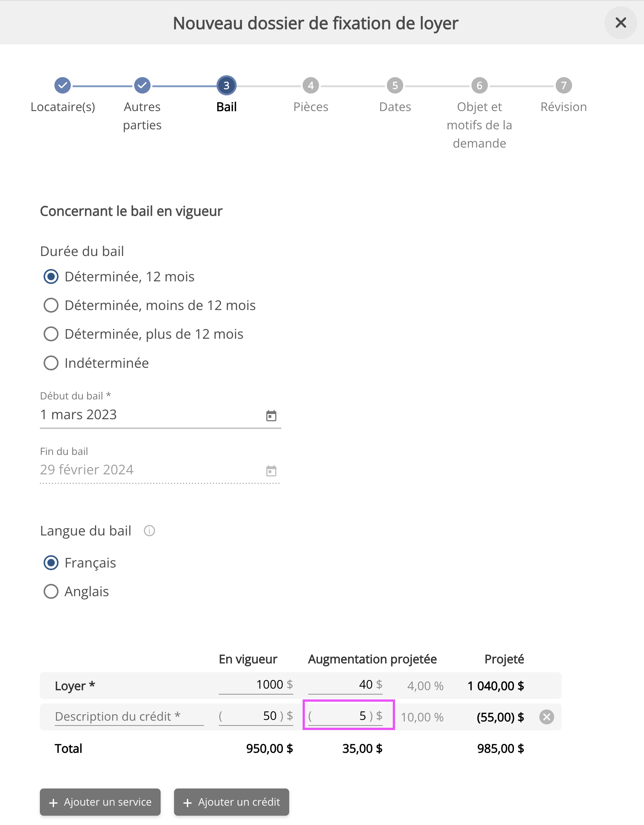Select Déterminée, moins de 12 mois
The height and width of the screenshot is (825, 644).
pyautogui.click(x=51, y=305)
